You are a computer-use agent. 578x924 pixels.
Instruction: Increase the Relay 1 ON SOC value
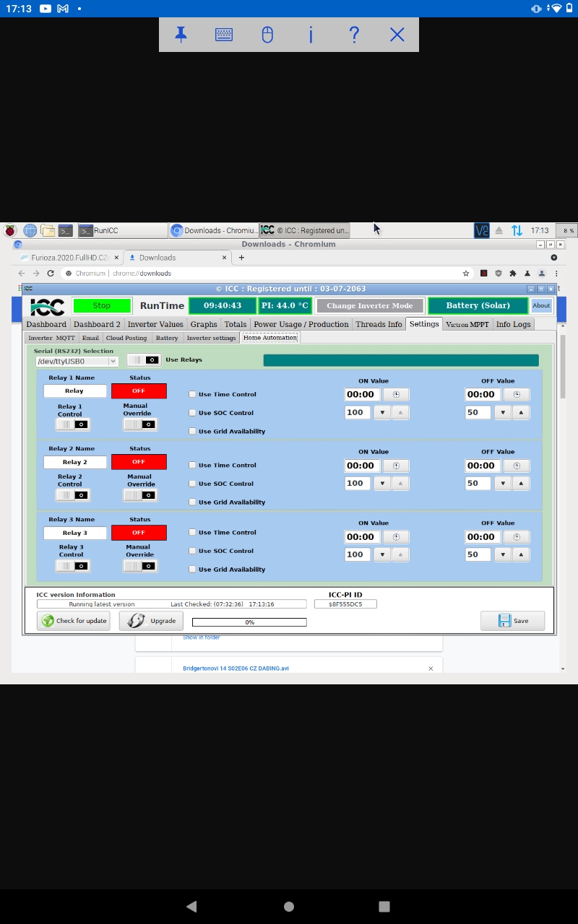tap(400, 412)
